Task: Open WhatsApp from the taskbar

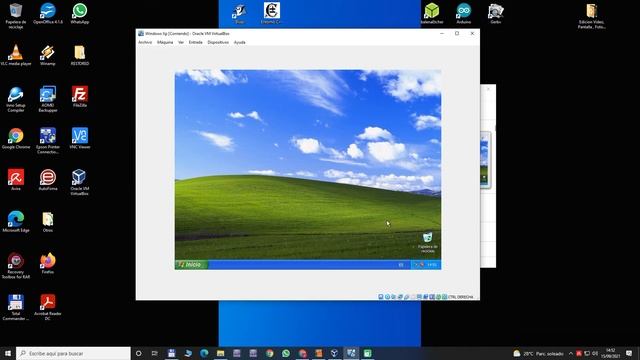Action: (286, 353)
